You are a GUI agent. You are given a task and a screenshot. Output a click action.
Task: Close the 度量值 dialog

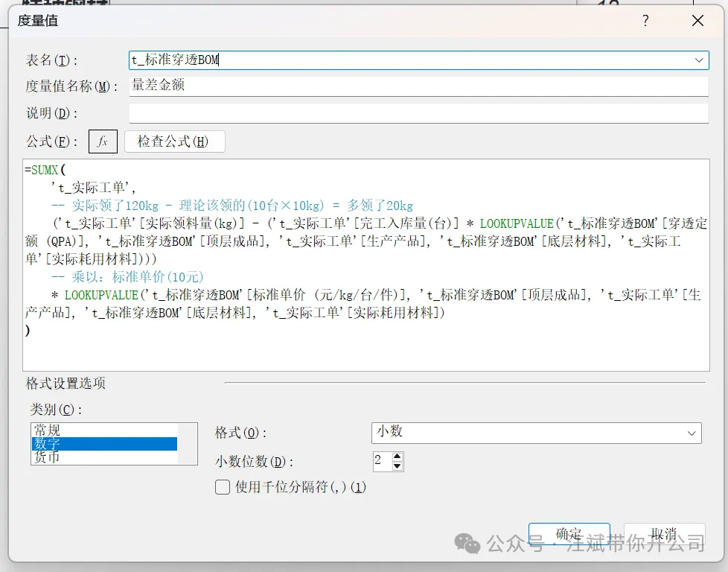coord(697,20)
